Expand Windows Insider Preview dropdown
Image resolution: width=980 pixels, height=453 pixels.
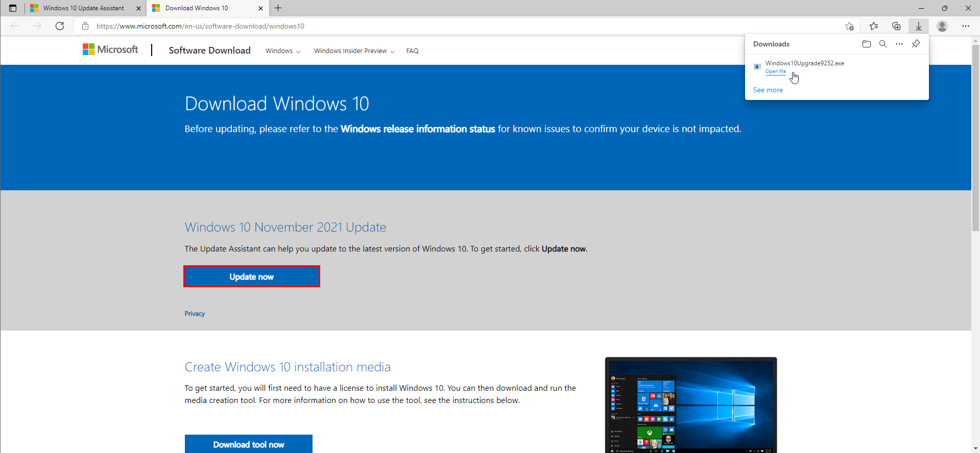[x=354, y=51]
